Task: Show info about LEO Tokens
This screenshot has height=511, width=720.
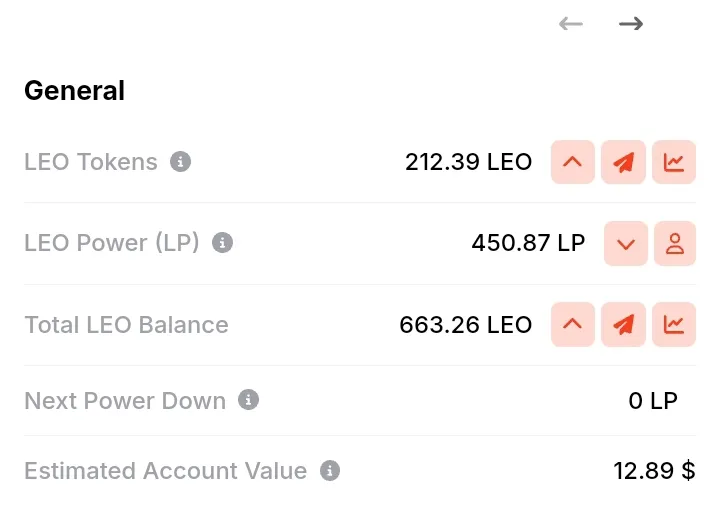Action: click(x=180, y=162)
